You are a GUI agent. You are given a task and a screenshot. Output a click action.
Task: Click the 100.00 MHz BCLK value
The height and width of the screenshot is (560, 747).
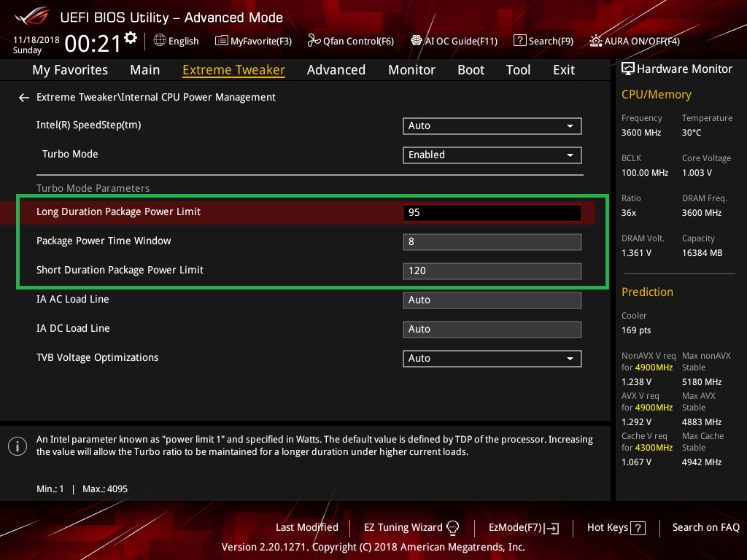645,173
